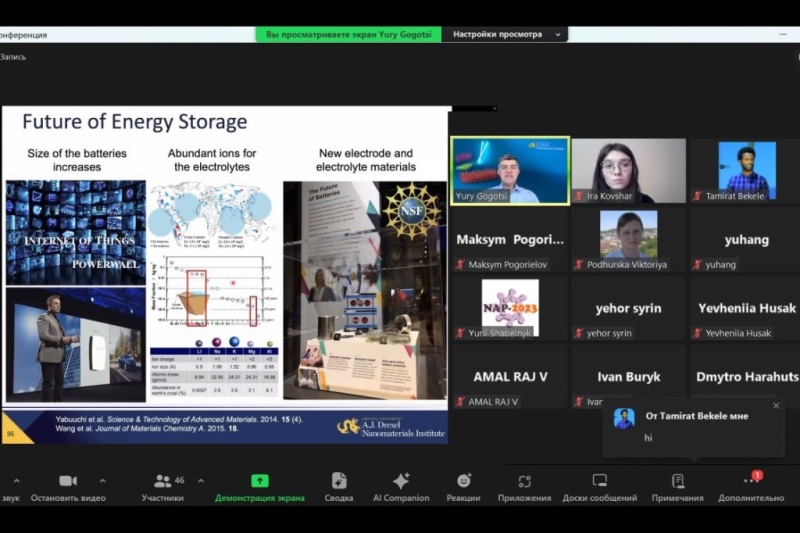Click muted mic icon on Yevheniia Husak tile

[697, 333]
